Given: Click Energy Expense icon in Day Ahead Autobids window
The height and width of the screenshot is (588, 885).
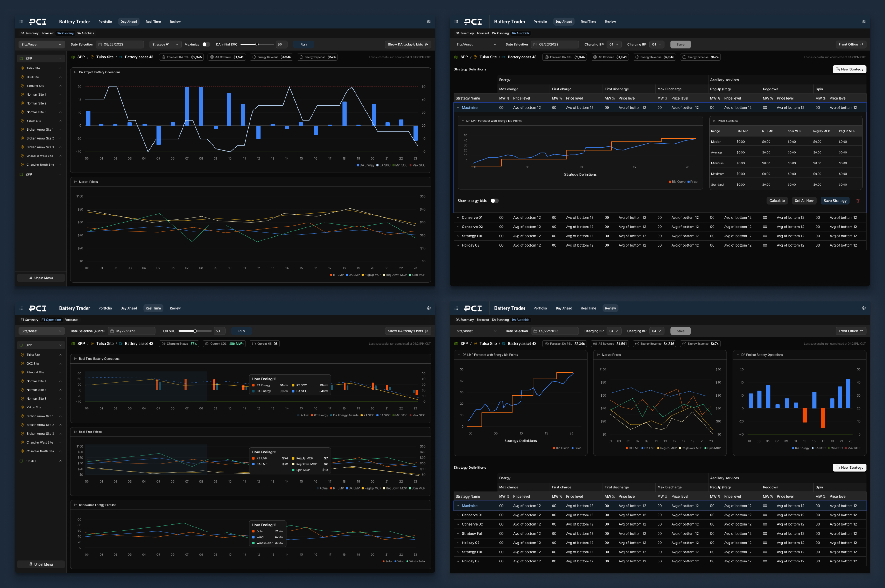Looking at the screenshot, I should [684, 57].
